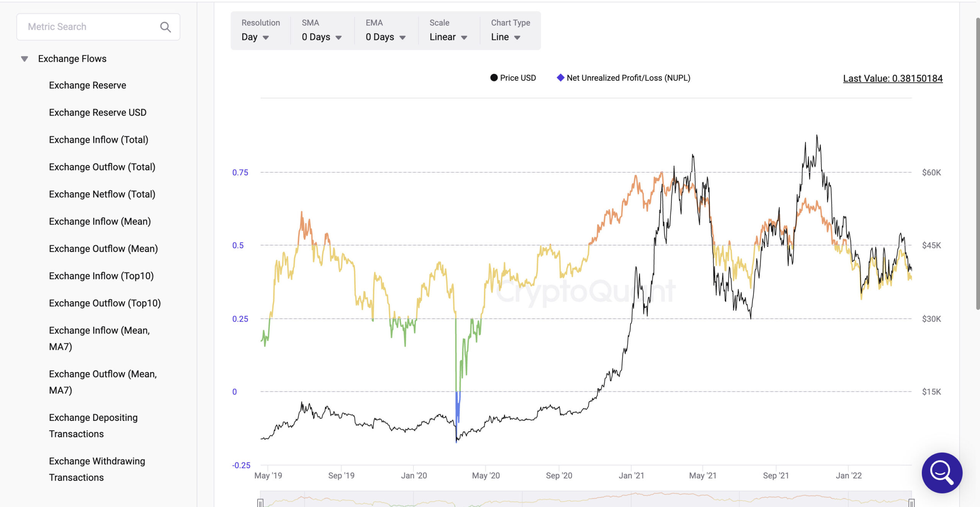This screenshot has width=980, height=507.
Task: Click the 0.75 NUPL axis label
Action: [x=240, y=172]
